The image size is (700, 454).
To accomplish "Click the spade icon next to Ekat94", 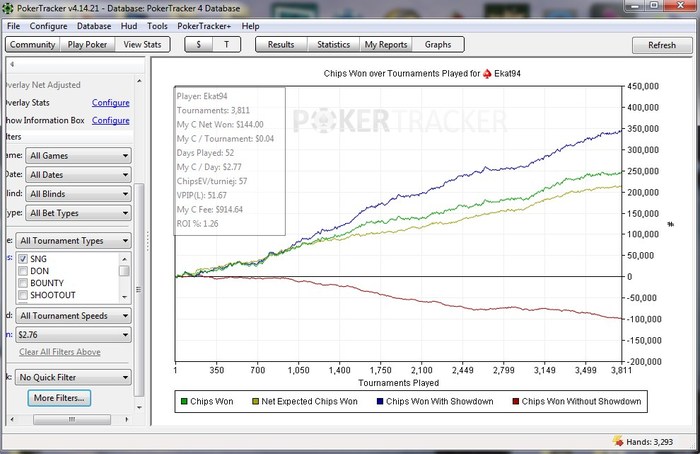I will click(487, 74).
